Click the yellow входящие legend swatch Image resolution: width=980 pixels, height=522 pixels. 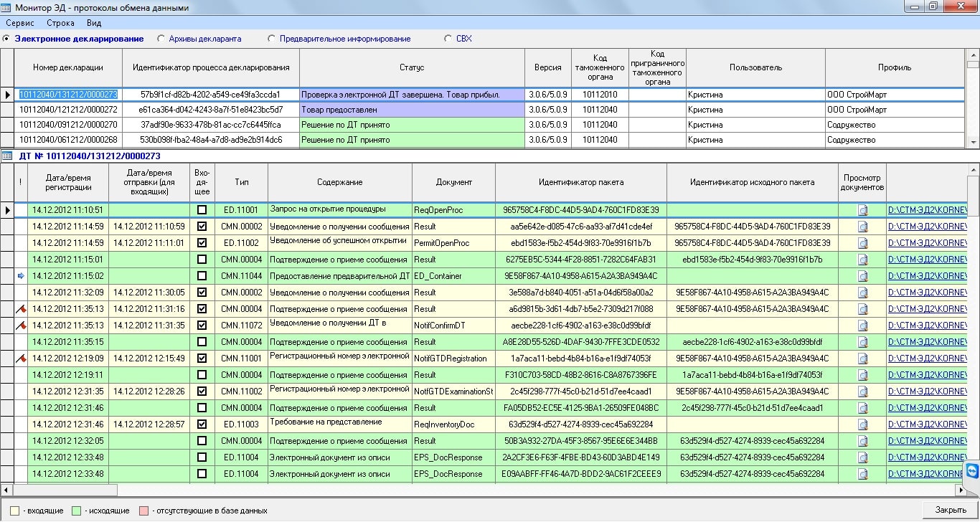point(14,511)
